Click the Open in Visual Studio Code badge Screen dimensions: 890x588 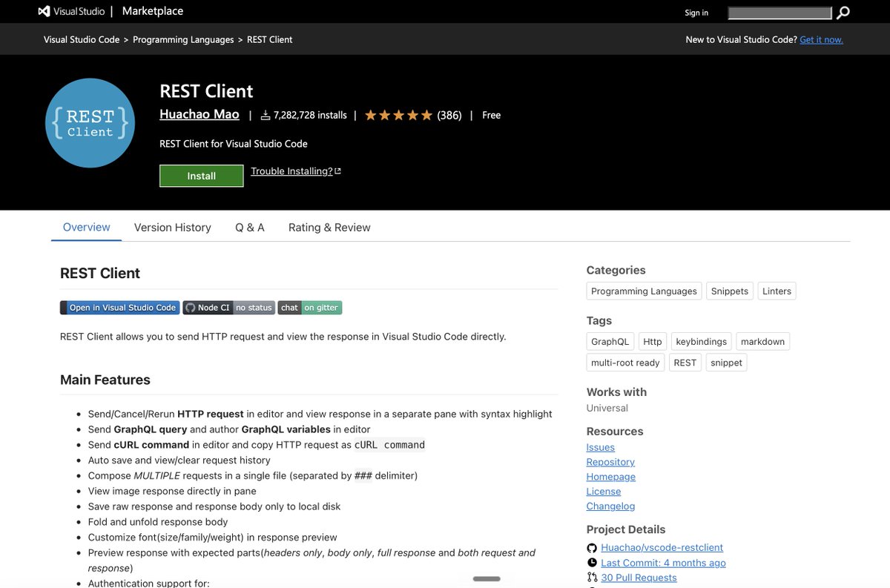(120, 308)
